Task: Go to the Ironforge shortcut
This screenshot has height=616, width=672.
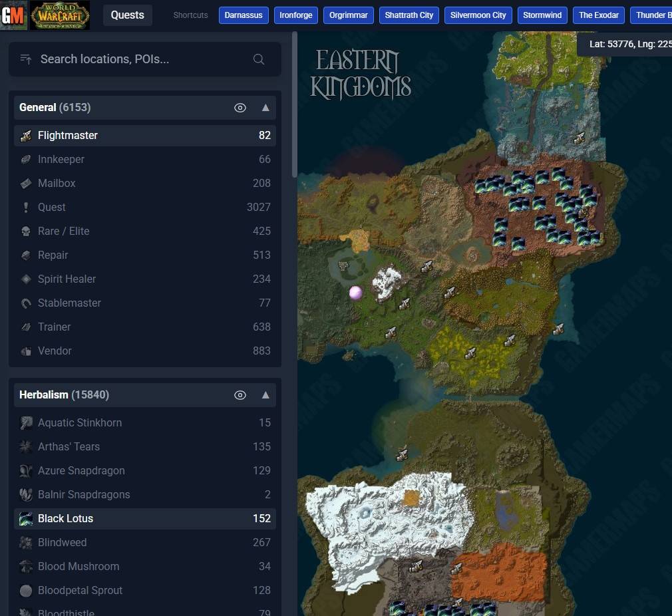Action: click(295, 15)
